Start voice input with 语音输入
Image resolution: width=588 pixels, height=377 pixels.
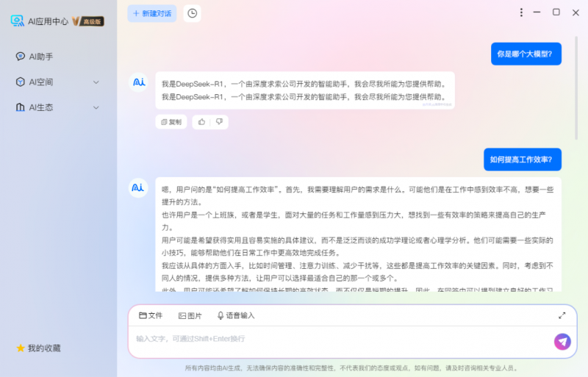236,316
